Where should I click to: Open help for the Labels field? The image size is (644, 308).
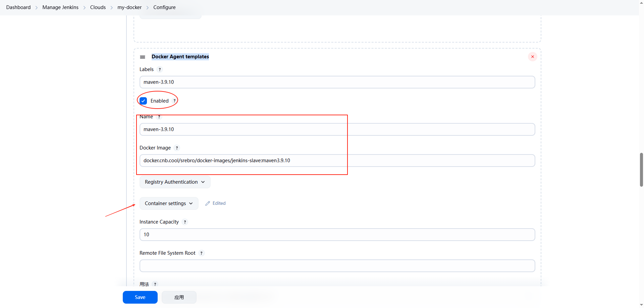click(x=160, y=69)
